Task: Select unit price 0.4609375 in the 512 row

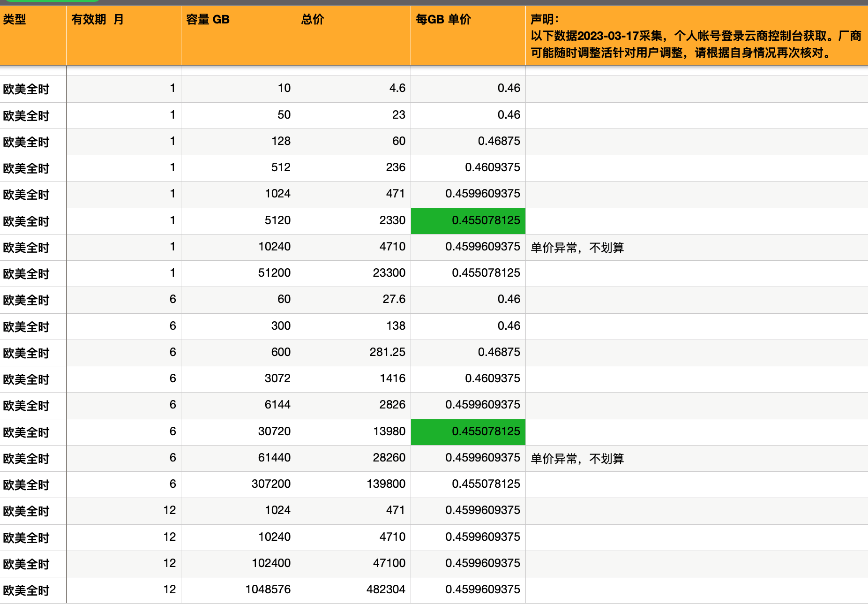Action: [x=468, y=168]
